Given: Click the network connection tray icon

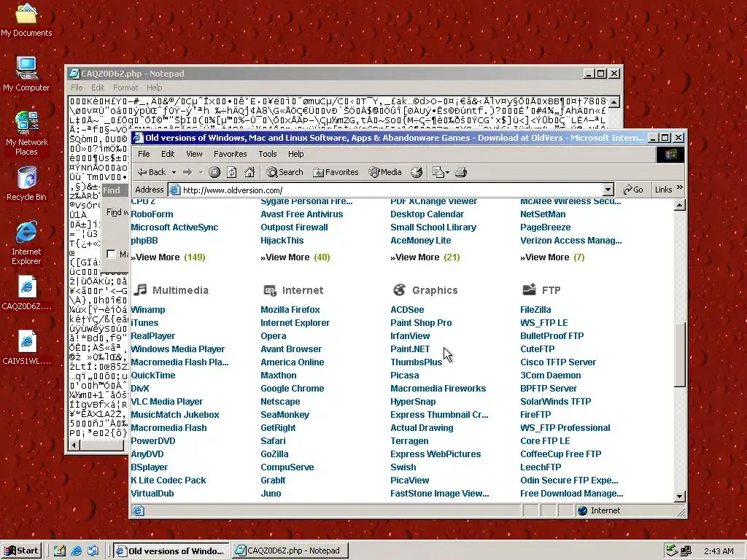Looking at the screenshot, I should tap(686, 551).
